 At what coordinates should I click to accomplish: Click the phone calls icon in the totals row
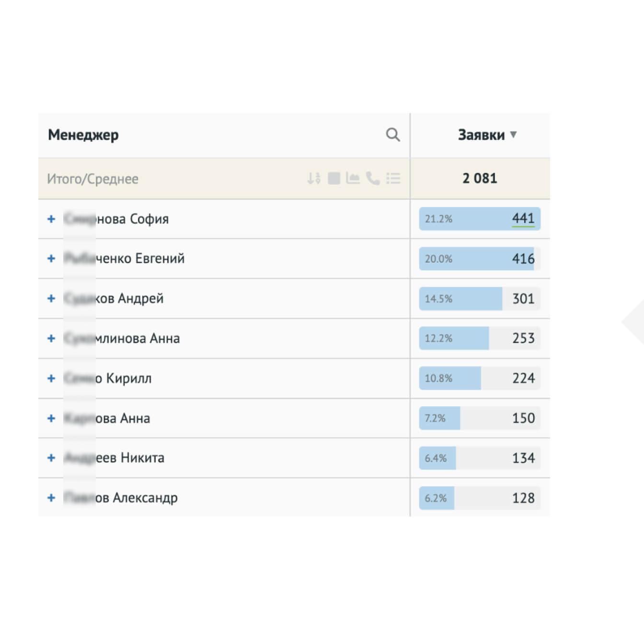coord(373,179)
